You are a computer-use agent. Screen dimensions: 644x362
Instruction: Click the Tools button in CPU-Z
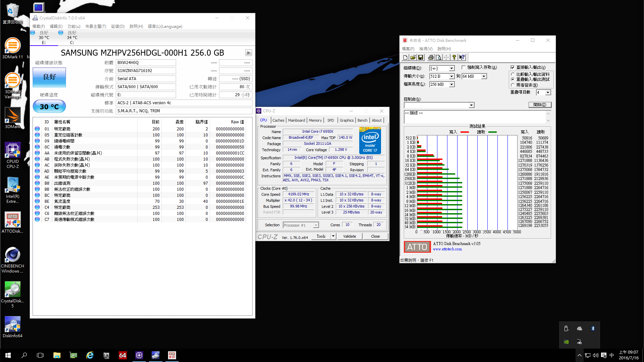coord(321,236)
